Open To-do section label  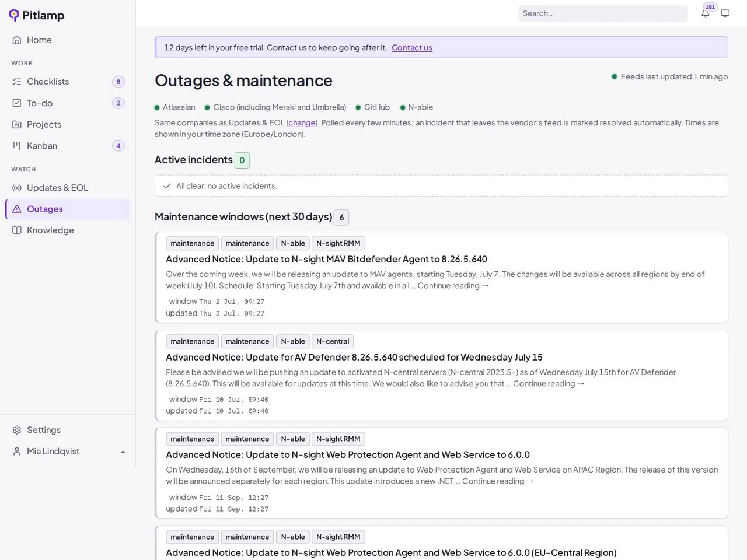(40, 103)
